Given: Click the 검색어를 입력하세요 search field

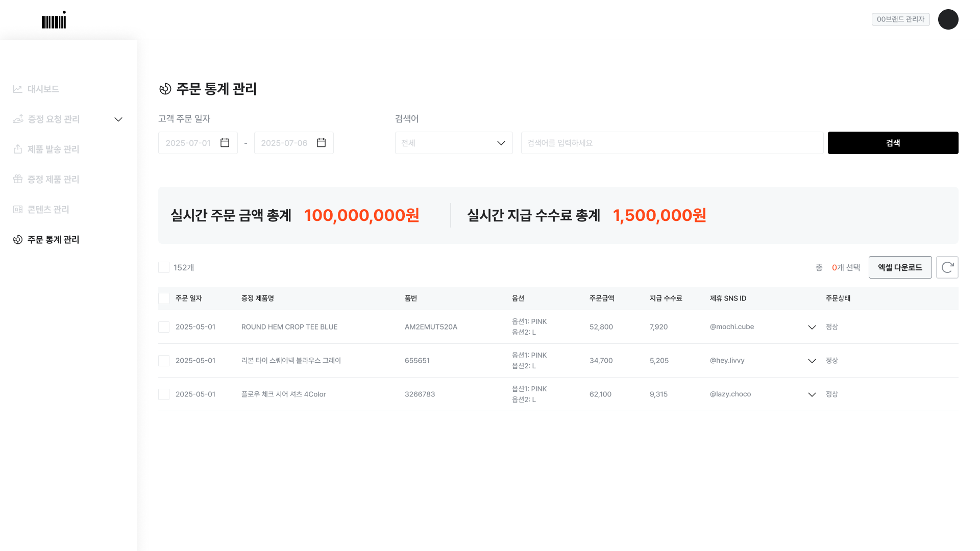Looking at the screenshot, I should (x=672, y=143).
